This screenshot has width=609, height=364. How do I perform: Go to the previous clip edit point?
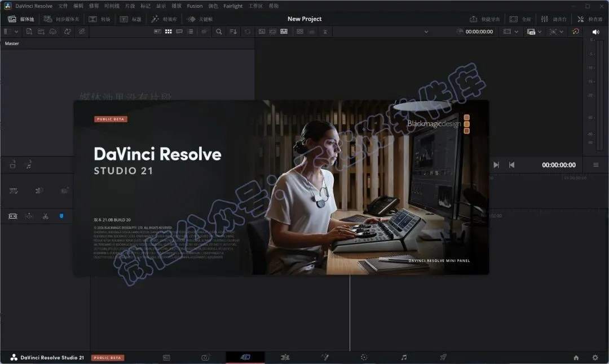click(512, 165)
